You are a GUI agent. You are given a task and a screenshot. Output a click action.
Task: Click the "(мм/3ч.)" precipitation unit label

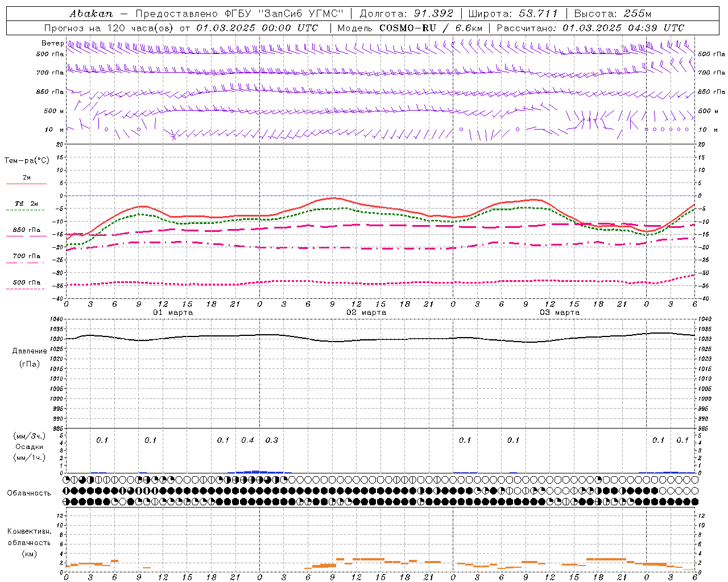(30, 436)
